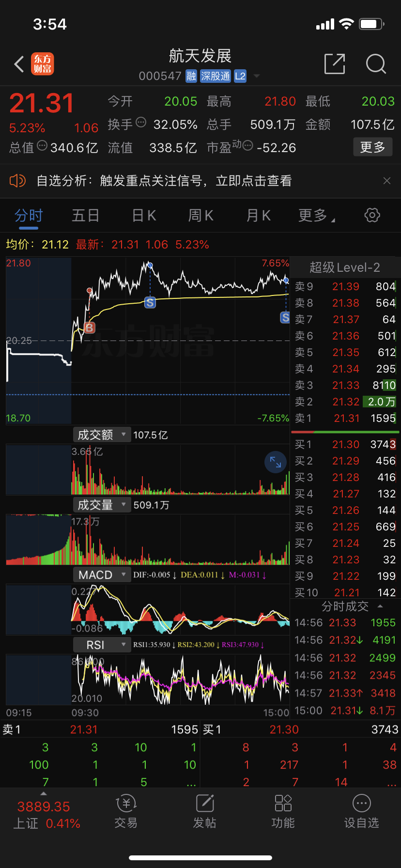This screenshot has width=401, height=868.
Task: Tap the L2 level badge
Action: tap(240, 76)
